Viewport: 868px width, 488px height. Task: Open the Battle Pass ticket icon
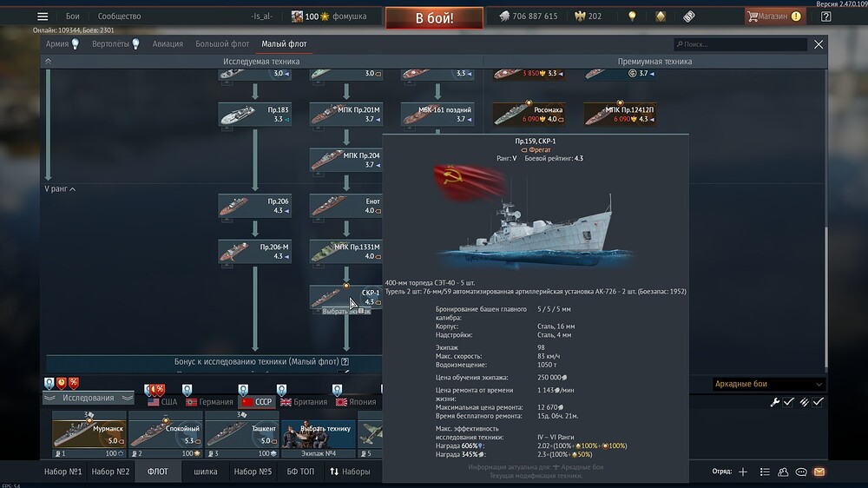coord(688,16)
